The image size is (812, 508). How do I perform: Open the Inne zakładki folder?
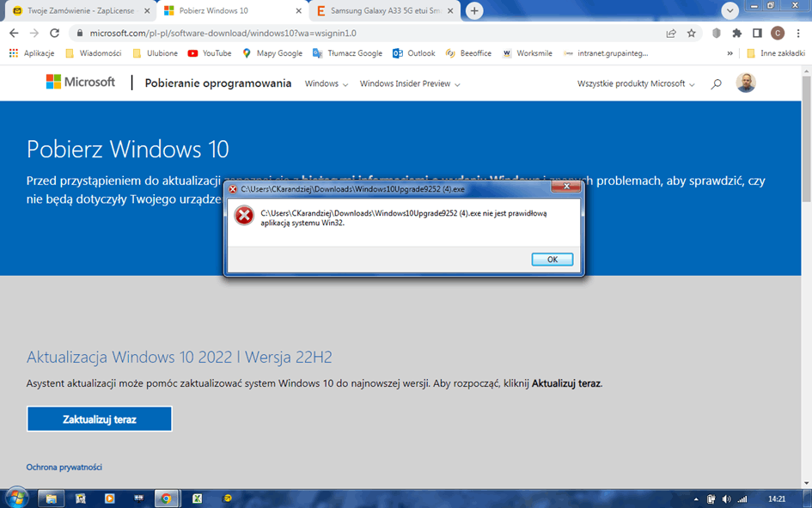pyautogui.click(x=776, y=53)
